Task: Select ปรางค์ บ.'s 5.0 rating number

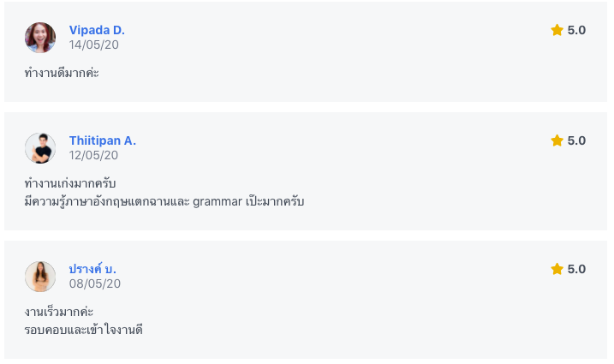Action: coord(576,269)
